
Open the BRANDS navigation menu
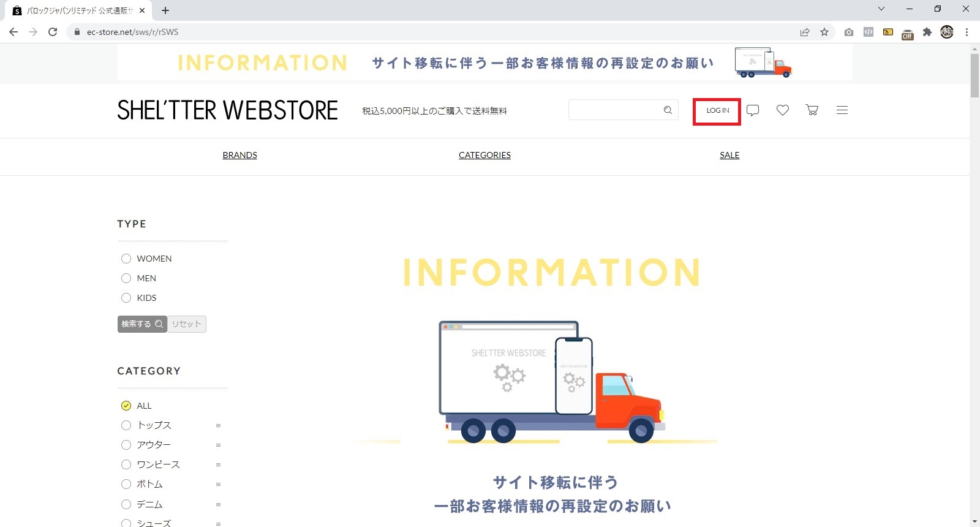coord(239,155)
